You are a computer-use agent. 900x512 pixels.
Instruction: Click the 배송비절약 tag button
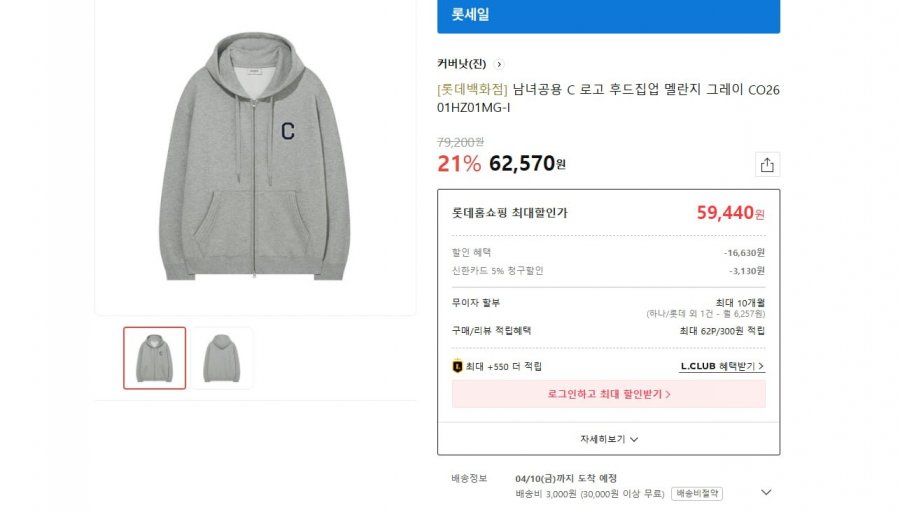click(697, 494)
